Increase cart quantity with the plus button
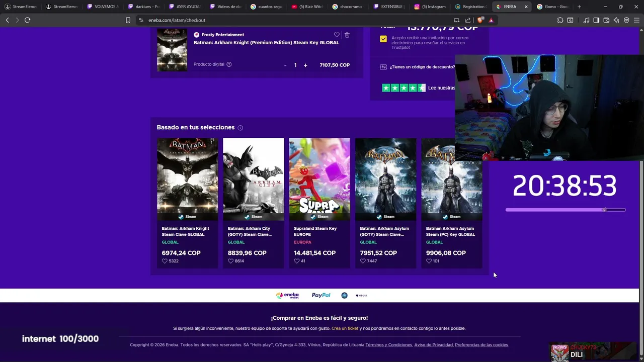The width and height of the screenshot is (644, 362). (x=305, y=65)
